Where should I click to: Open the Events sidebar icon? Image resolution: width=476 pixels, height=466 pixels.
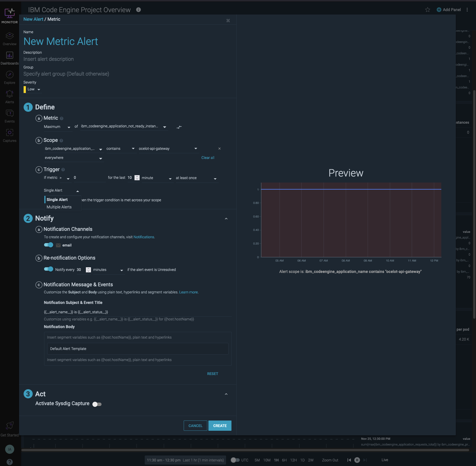pos(10,113)
